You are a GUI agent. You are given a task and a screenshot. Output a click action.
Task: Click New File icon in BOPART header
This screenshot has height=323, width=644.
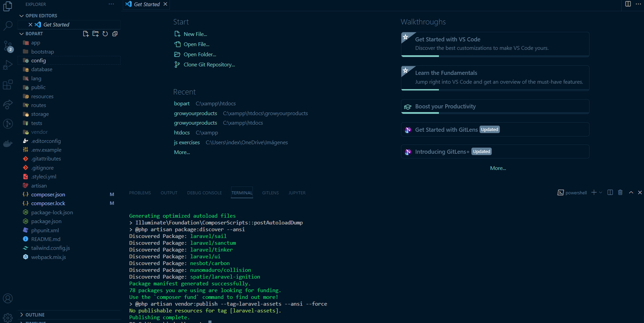pos(86,34)
